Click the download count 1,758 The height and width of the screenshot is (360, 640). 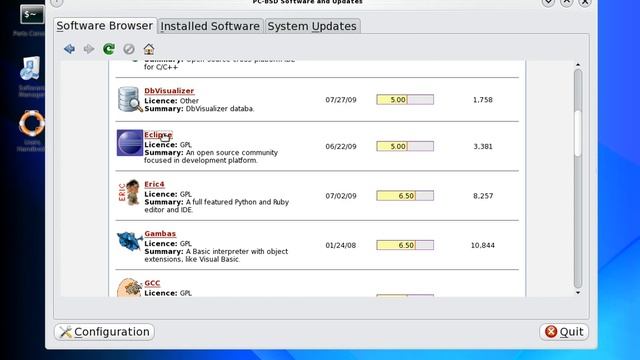pos(483,100)
